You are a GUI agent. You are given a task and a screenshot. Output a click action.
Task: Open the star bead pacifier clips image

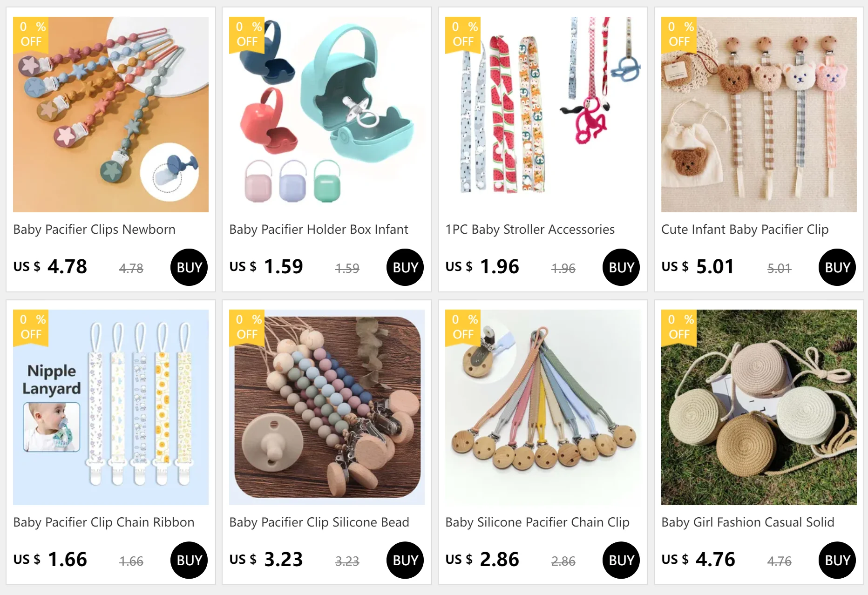pos(111,115)
